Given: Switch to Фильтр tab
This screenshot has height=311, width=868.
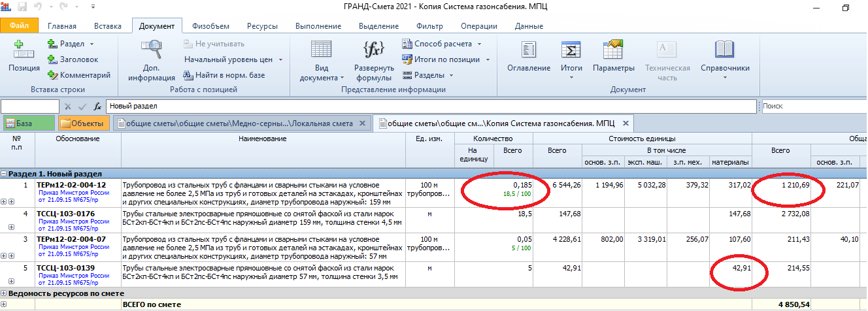Looking at the screenshot, I should point(429,26).
